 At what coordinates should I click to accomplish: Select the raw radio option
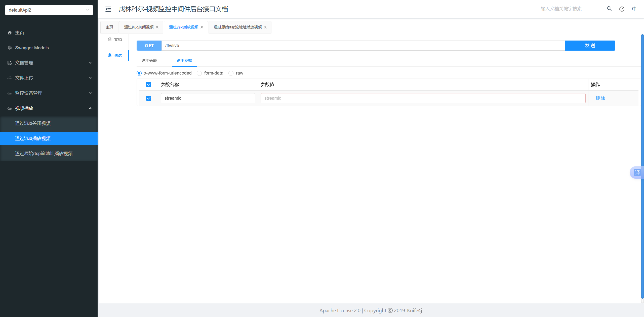tap(231, 73)
